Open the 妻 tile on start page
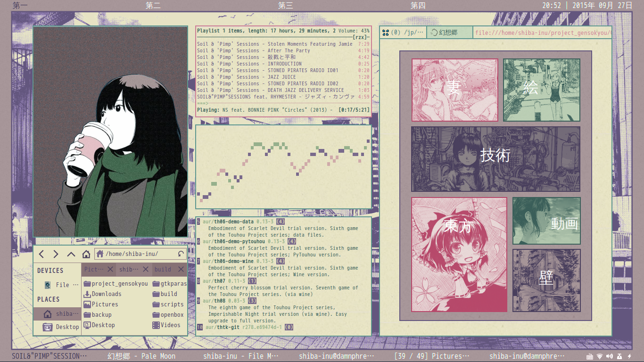The height and width of the screenshot is (362, 644). coord(455,90)
